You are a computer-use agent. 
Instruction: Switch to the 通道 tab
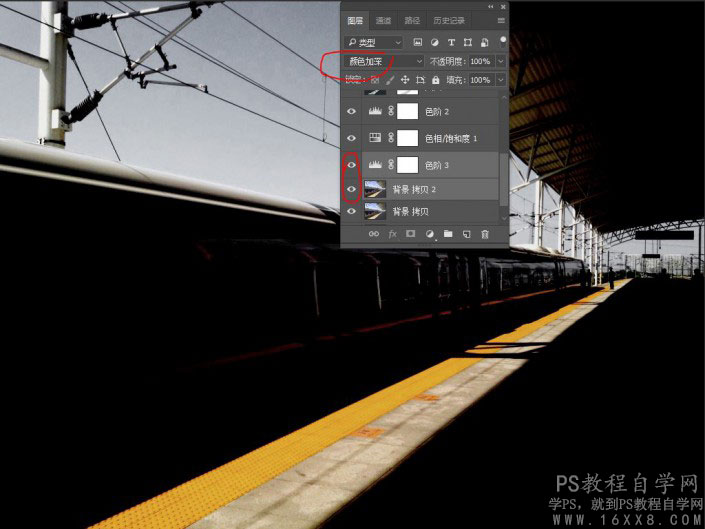click(x=383, y=21)
